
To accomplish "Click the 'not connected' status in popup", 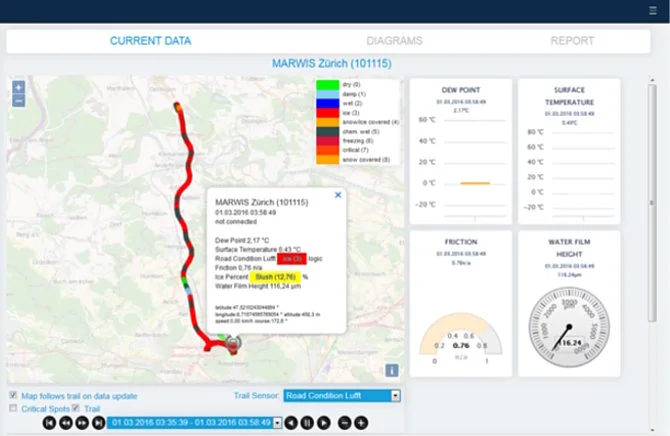I will click(x=236, y=221).
